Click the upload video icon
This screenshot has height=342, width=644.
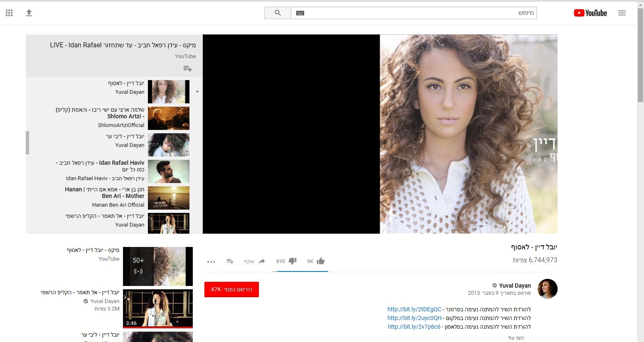29,13
